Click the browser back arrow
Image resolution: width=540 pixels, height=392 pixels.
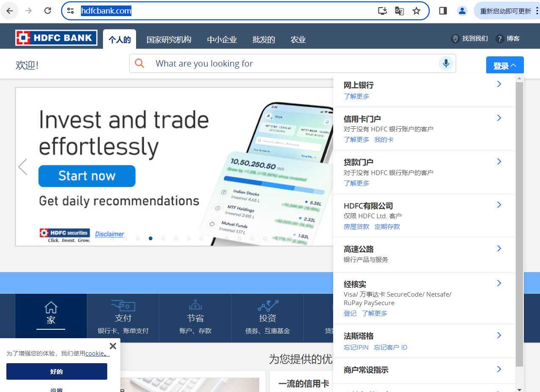tap(9, 11)
